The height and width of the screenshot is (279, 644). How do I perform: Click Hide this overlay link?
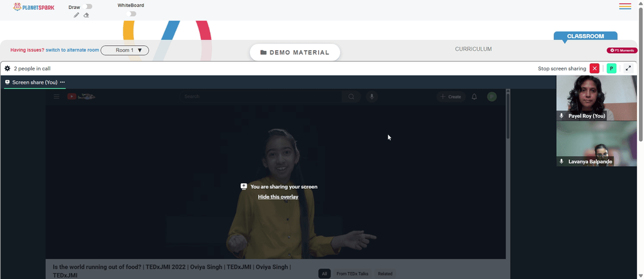(x=278, y=197)
